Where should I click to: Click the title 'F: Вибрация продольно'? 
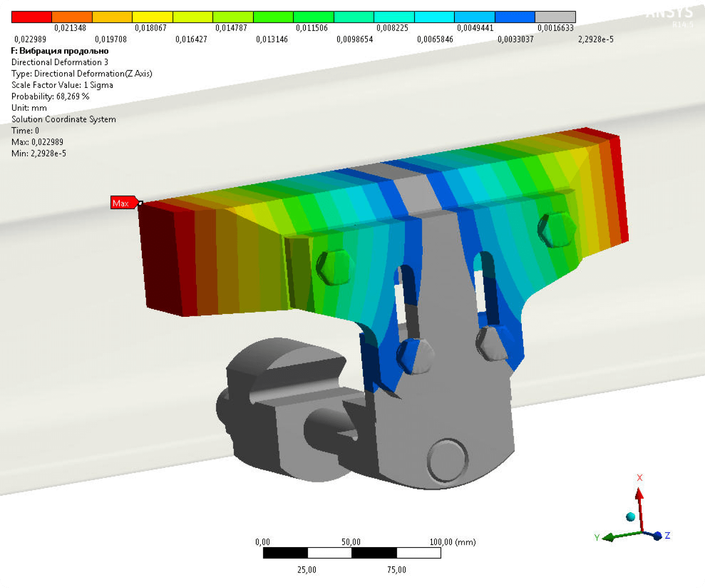60,51
